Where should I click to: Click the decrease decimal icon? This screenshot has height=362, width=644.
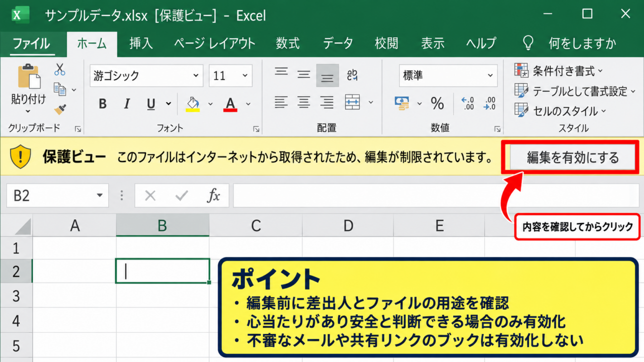[x=489, y=104]
